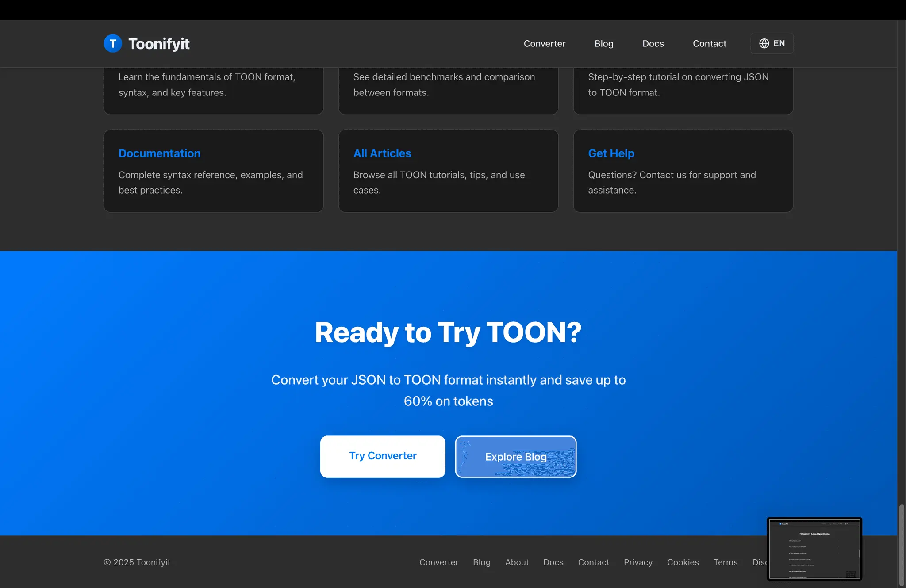Click 'Complete syntax reference, examples' description text

click(211, 183)
